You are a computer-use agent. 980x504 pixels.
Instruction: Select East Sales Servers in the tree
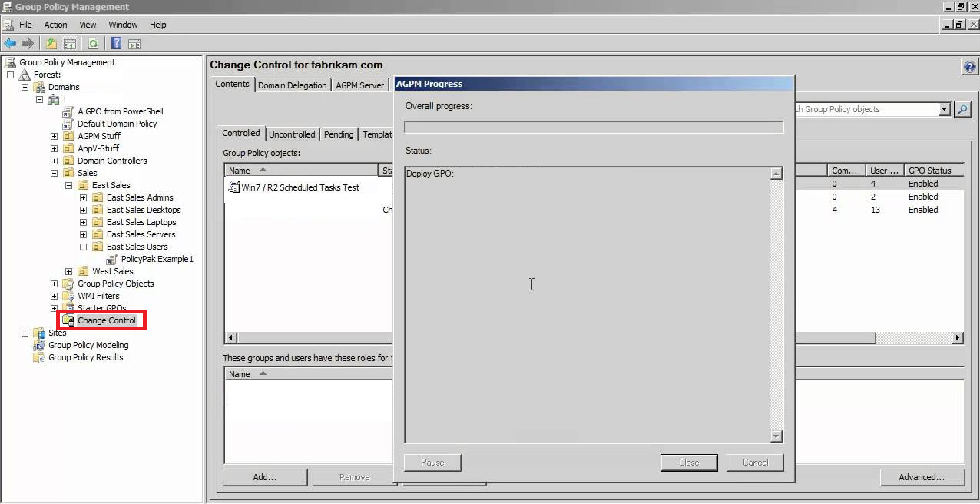(141, 234)
